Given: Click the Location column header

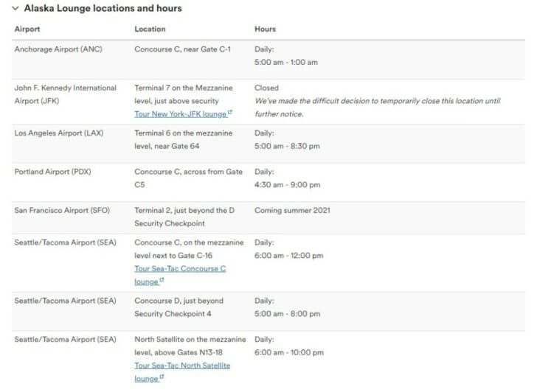Looking at the screenshot, I should coord(150,29).
